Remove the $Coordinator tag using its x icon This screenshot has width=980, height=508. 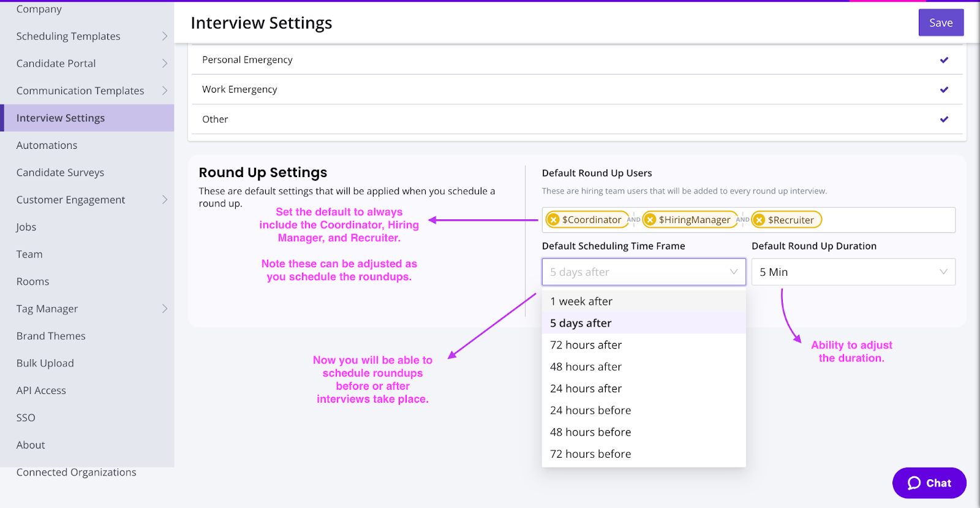554,220
